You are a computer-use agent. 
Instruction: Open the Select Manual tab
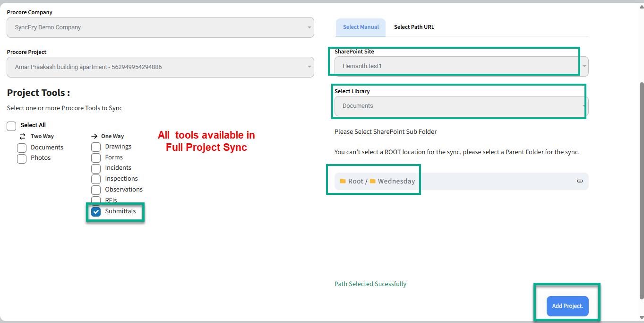(x=361, y=27)
